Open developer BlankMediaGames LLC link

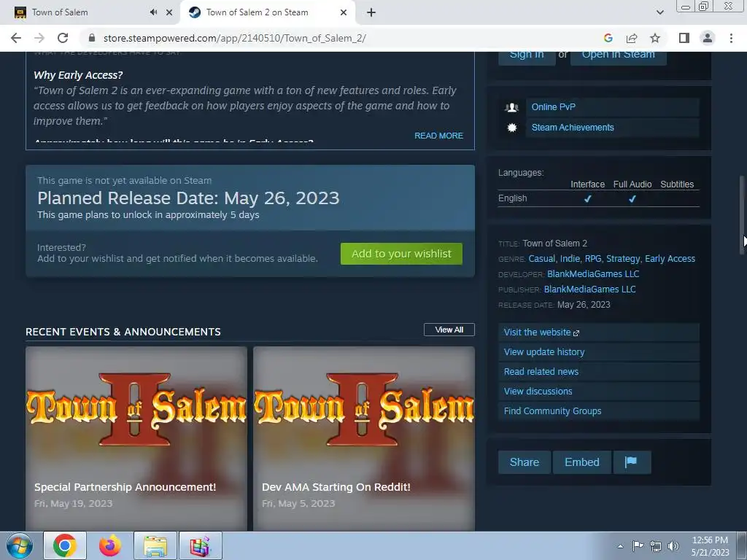click(x=593, y=274)
